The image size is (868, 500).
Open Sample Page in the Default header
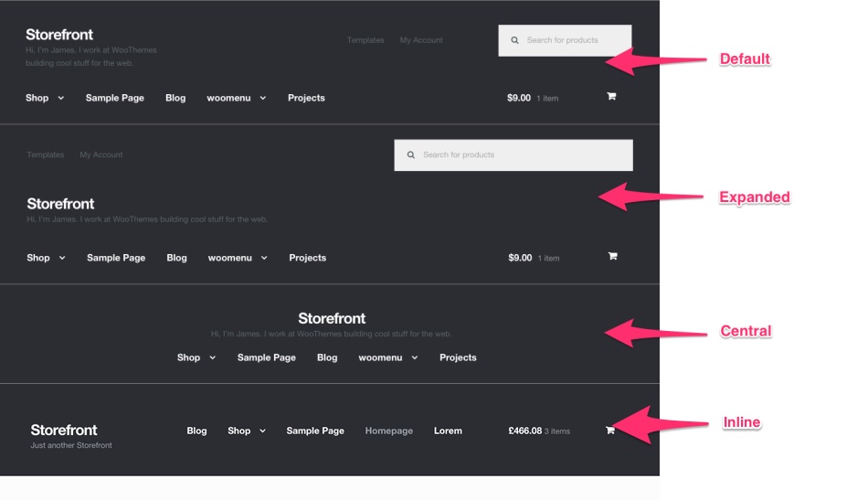115,98
